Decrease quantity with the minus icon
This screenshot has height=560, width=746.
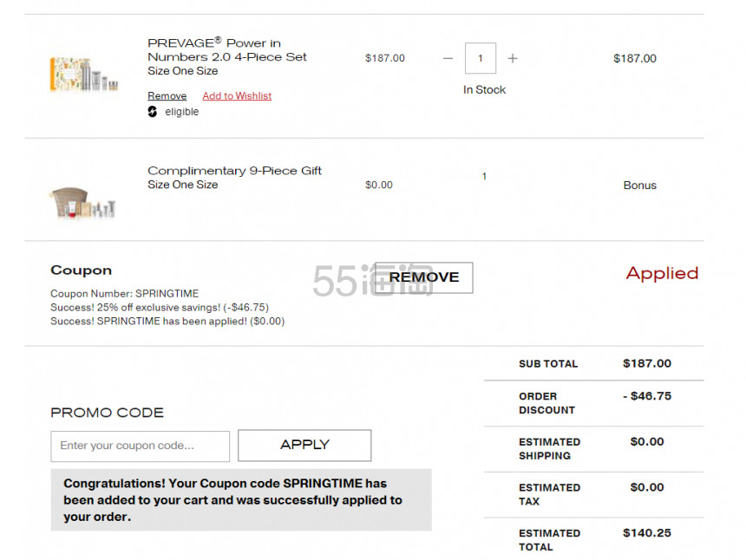448,58
